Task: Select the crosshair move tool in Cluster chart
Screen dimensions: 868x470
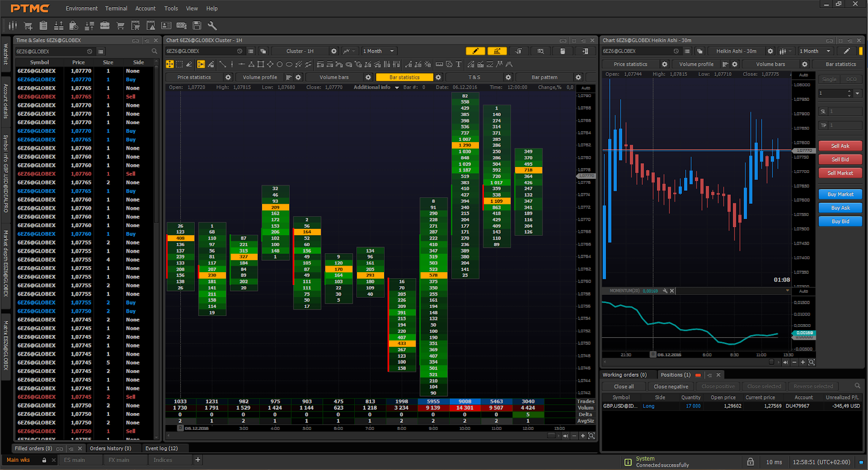Action: coord(170,64)
